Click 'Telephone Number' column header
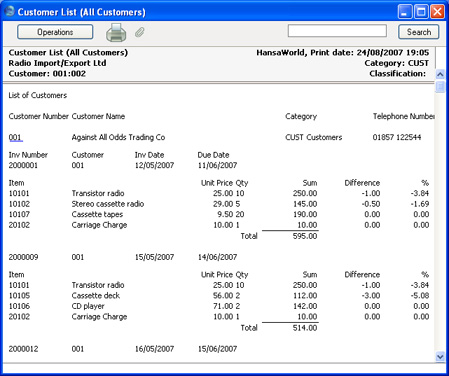Screen dimensions: 449x376 [x=404, y=116]
